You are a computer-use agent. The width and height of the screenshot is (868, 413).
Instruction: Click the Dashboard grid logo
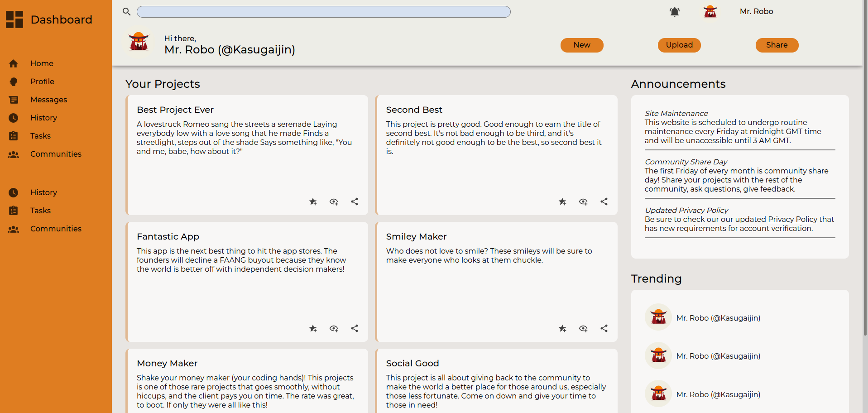tap(14, 19)
